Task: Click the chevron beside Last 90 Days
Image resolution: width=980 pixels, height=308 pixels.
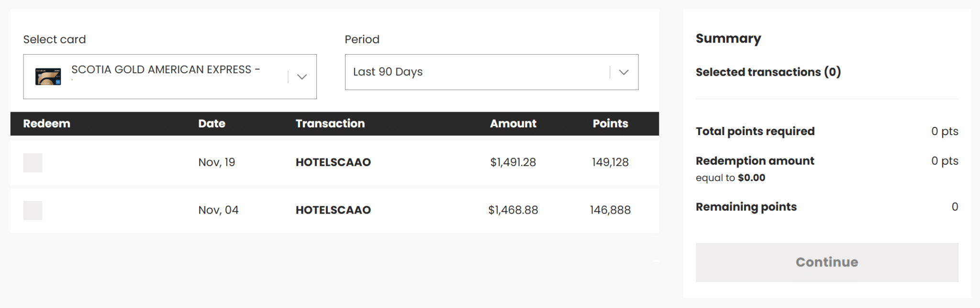Action: [624, 72]
